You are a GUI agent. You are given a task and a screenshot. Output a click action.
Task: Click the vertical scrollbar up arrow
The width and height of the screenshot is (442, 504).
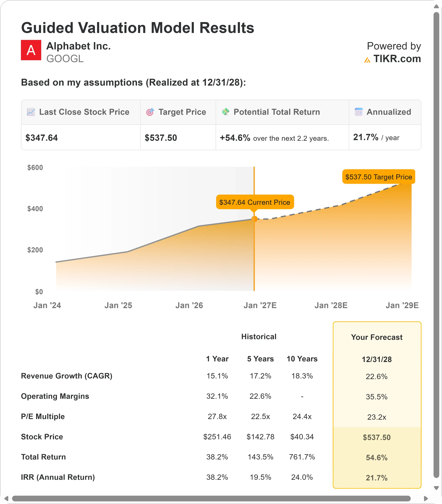436,6
